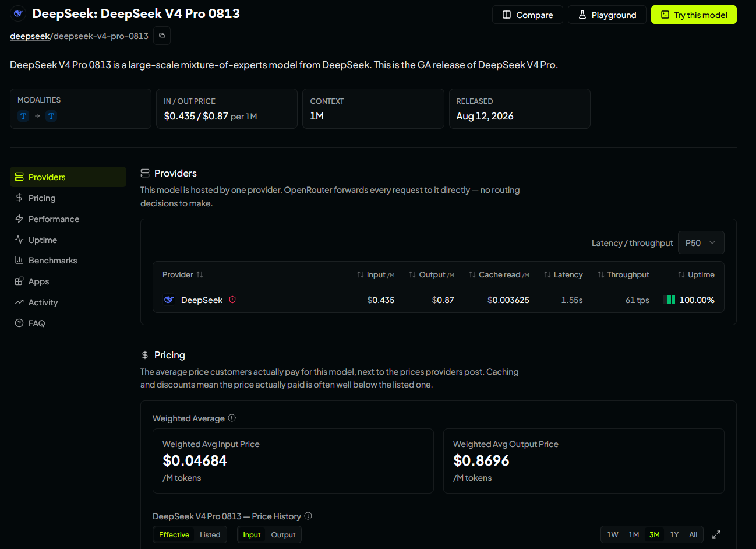Select Providers in the left sidebar
The height and width of the screenshot is (549, 756).
click(68, 177)
